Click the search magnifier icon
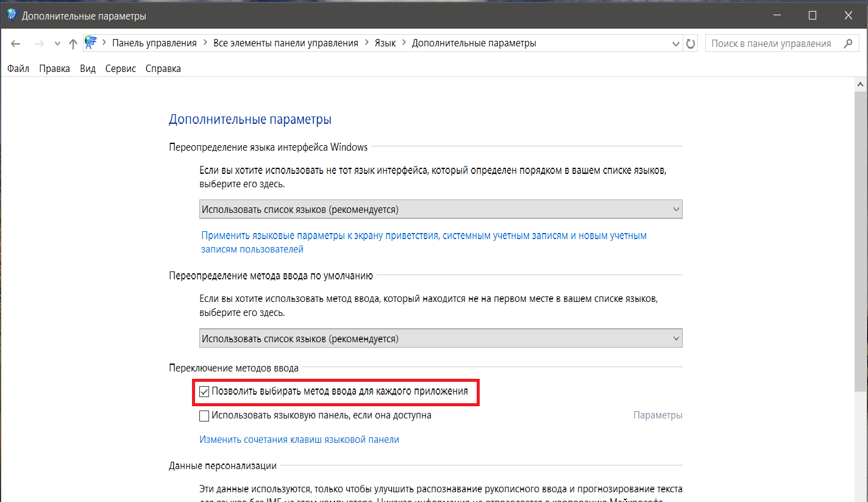This screenshot has width=868, height=502. [847, 43]
